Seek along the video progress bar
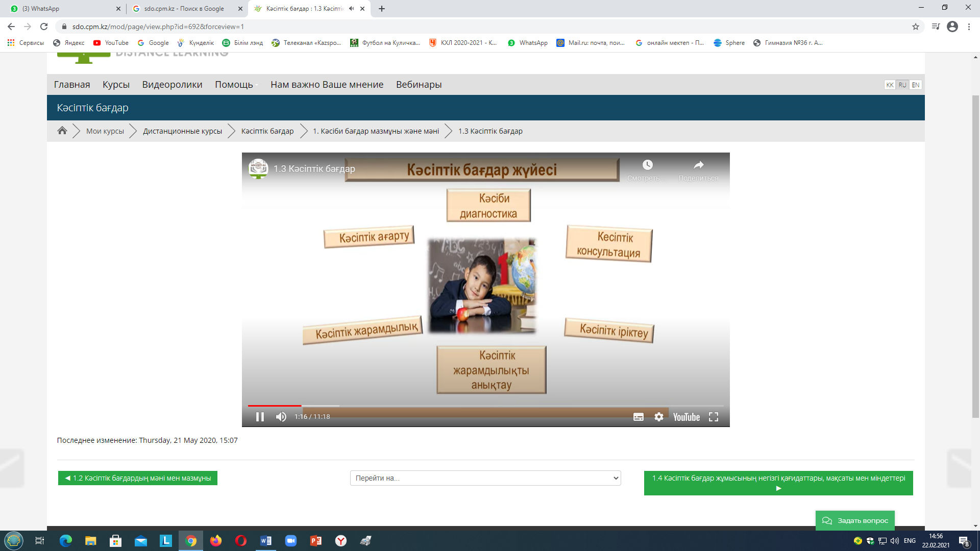The height and width of the screenshot is (551, 980). click(485, 406)
